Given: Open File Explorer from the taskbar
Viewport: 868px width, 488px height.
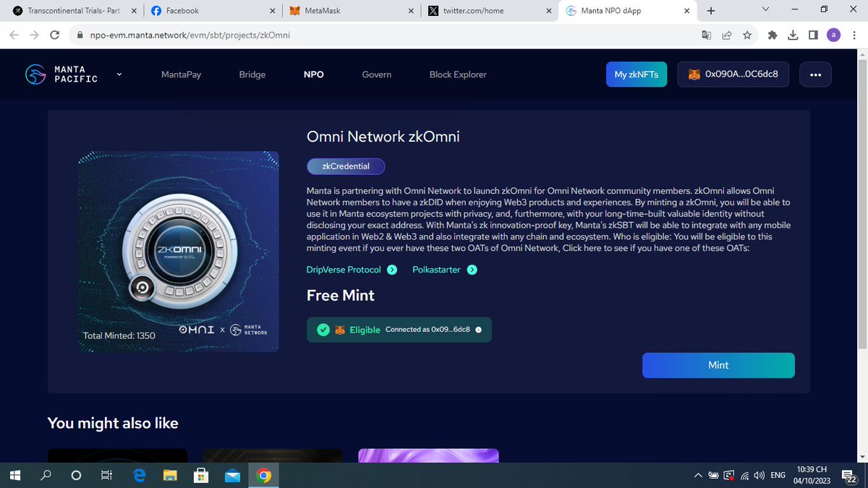Looking at the screenshot, I should pyautogui.click(x=171, y=476).
